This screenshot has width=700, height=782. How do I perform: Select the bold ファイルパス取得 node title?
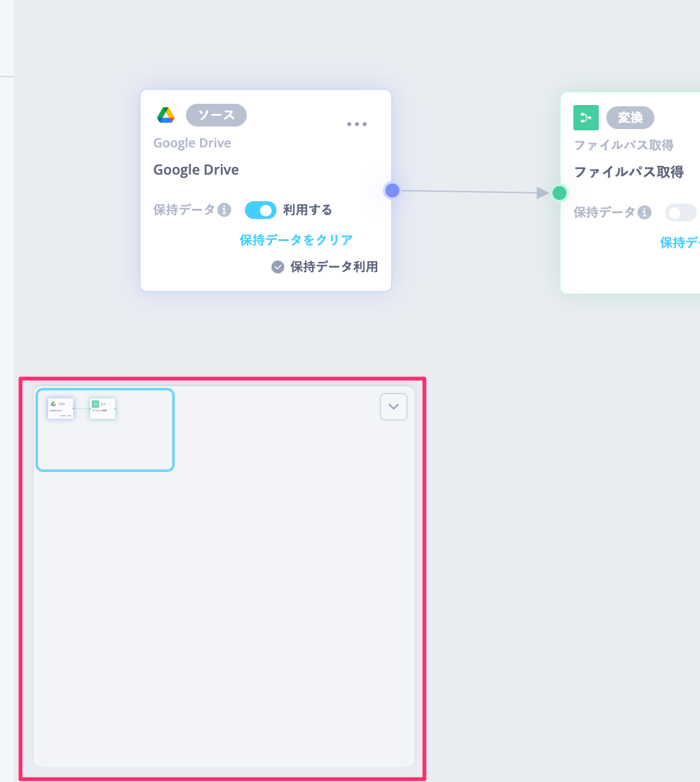(628, 172)
